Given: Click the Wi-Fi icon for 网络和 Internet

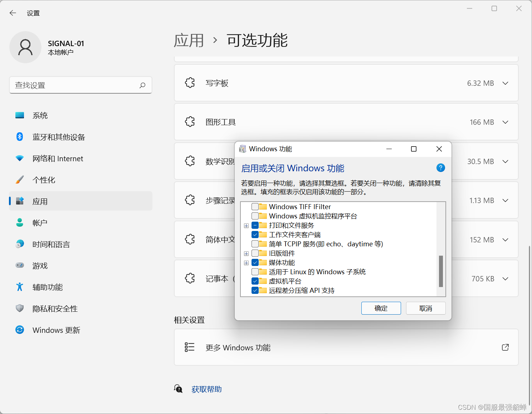Looking at the screenshot, I should click(20, 158).
